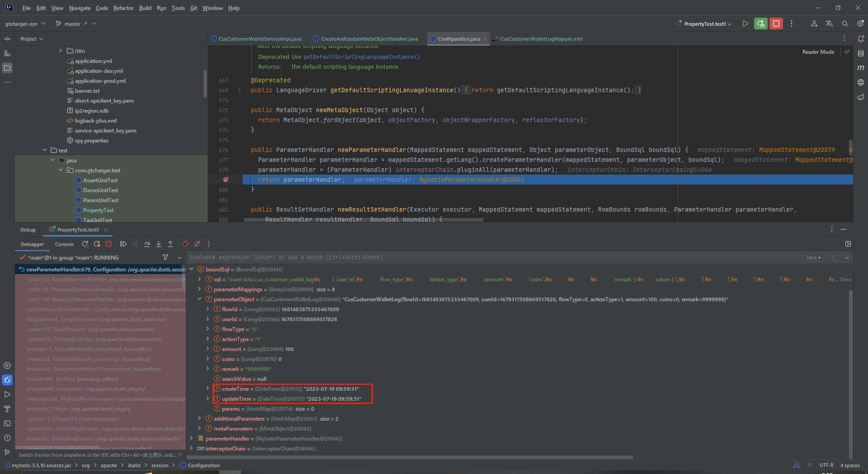Click the Search Everywhere magnifier icon
The width and height of the screenshot is (868, 474).
[x=844, y=24]
